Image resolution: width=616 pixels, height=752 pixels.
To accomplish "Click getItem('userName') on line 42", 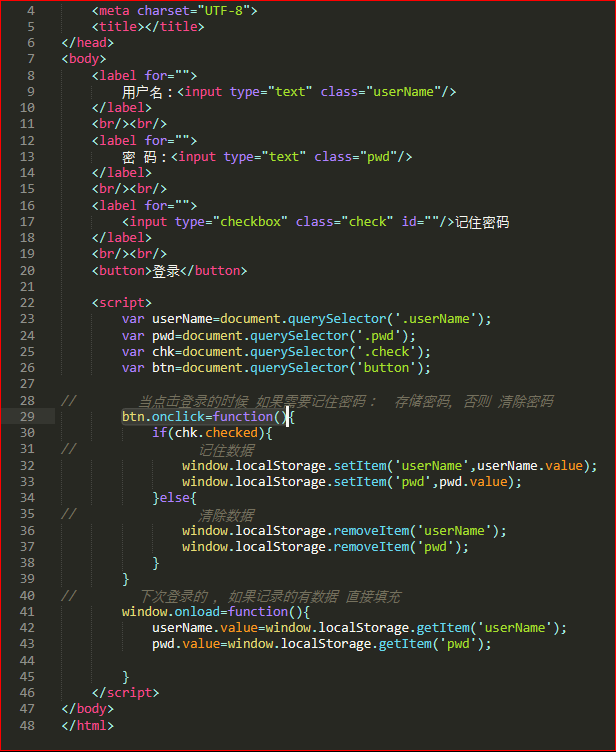I will (488, 628).
